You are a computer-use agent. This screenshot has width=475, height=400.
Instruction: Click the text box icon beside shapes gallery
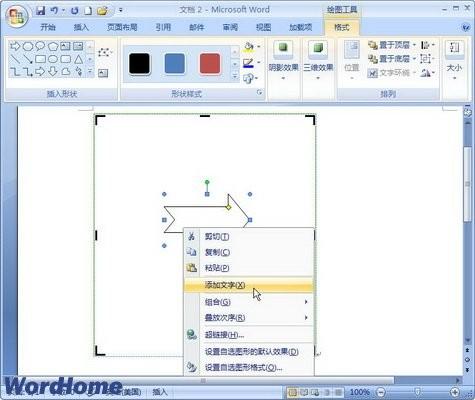(103, 73)
